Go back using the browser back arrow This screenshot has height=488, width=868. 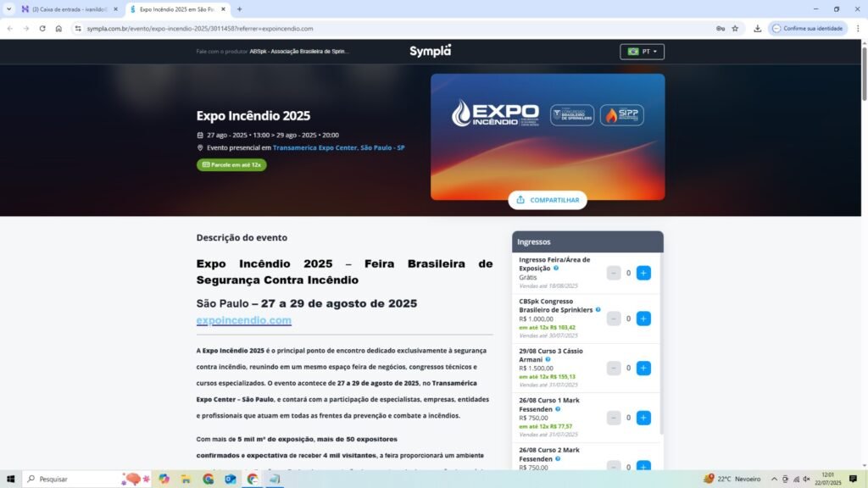click(x=10, y=28)
